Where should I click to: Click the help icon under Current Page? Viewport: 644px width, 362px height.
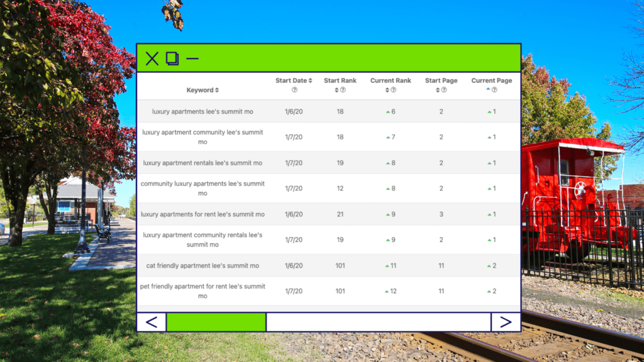[x=495, y=90]
